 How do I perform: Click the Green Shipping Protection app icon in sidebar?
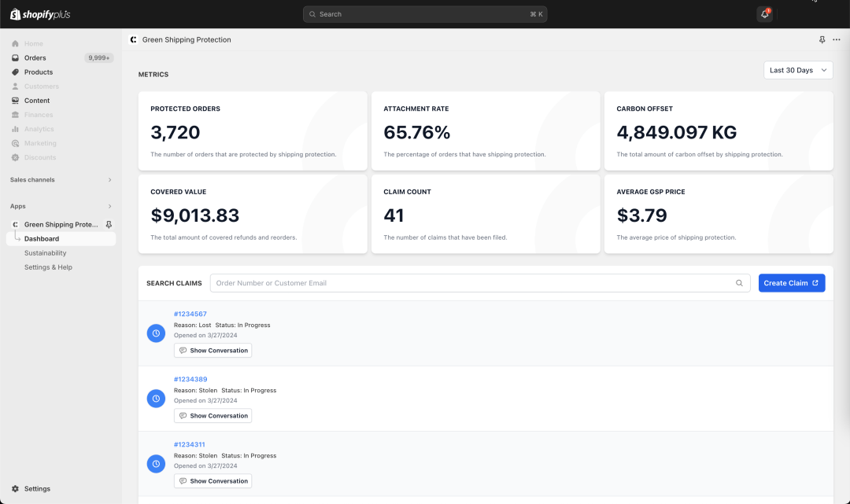[x=15, y=225]
